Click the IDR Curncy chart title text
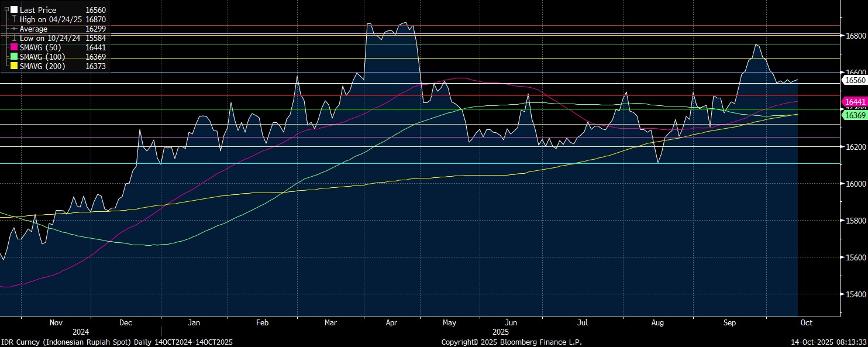This screenshot has width=868, height=347. (x=117, y=342)
